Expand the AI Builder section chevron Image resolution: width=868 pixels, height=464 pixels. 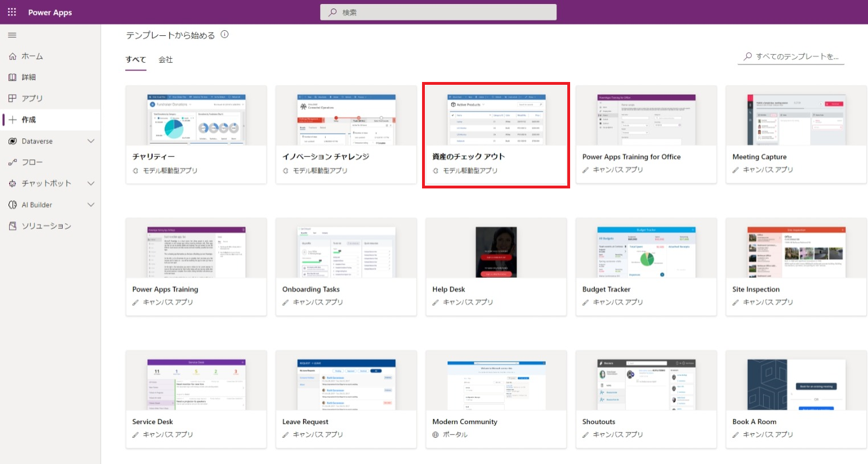[91, 205]
